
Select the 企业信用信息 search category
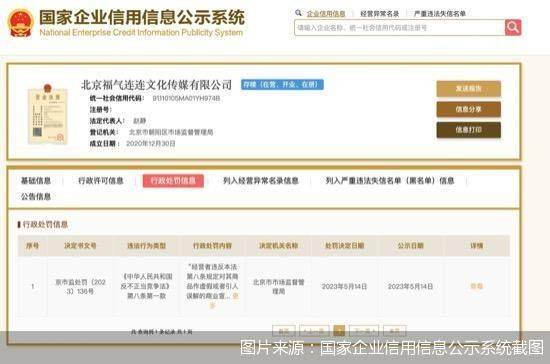[x=326, y=14]
